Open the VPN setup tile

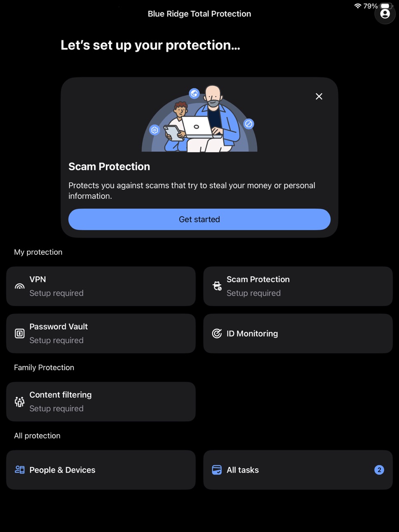point(101,286)
